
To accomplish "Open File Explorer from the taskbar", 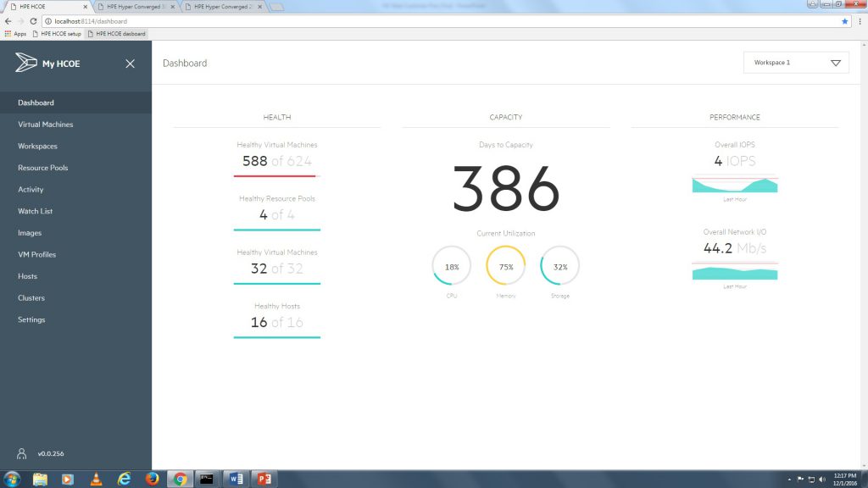I will point(40,479).
